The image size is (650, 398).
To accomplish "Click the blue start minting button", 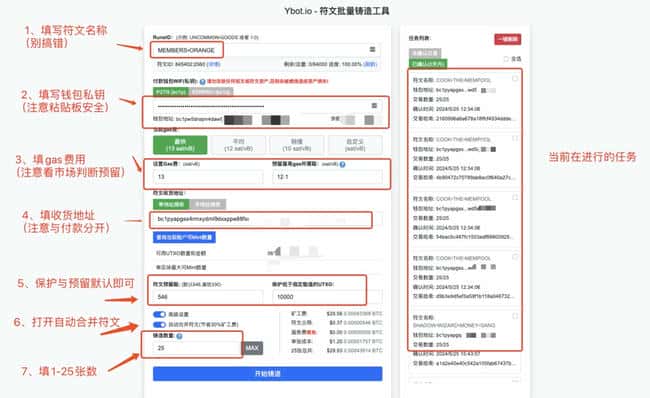I will 267,374.
